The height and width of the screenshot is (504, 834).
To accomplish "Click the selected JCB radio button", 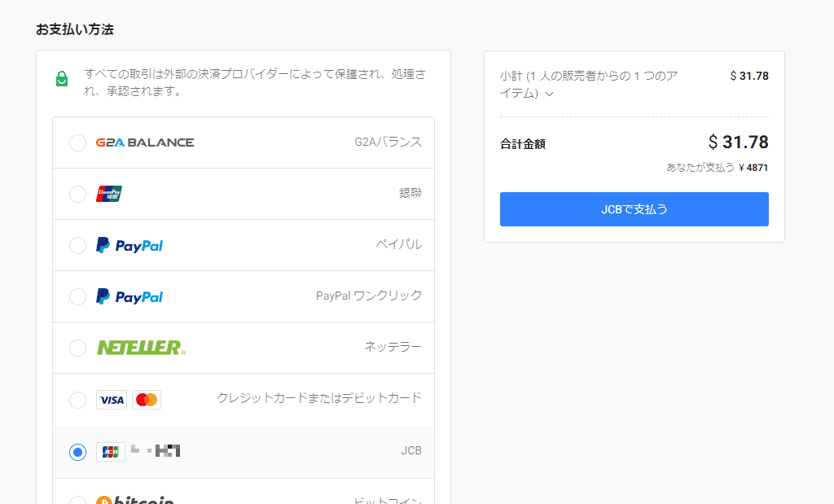I will [x=77, y=452].
